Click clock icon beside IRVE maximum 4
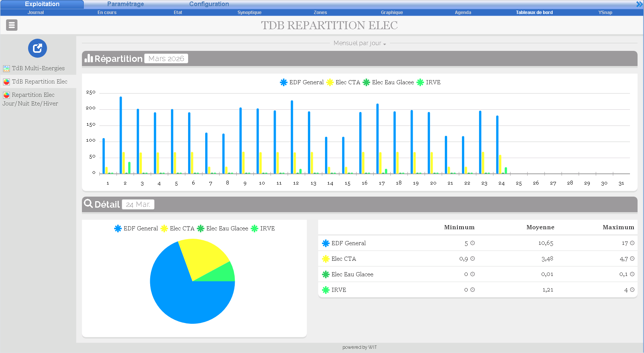644x353 pixels. pos(632,290)
